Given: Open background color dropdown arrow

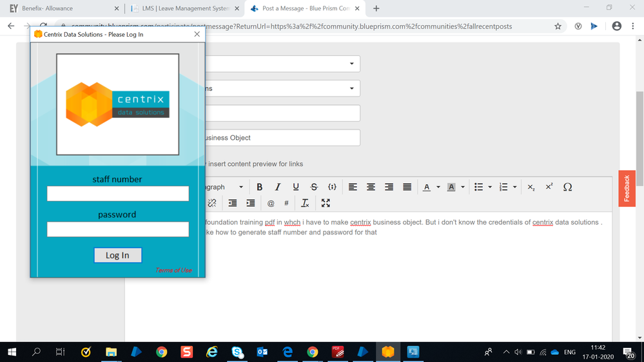Looking at the screenshot, I should [462, 187].
